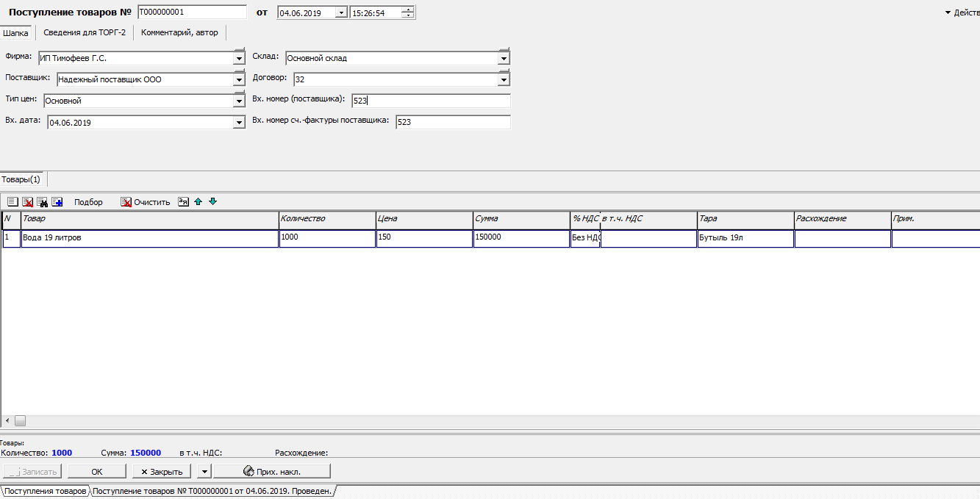Click the Очистить button to clear the table
This screenshot has width=980, height=499.
[x=146, y=202]
